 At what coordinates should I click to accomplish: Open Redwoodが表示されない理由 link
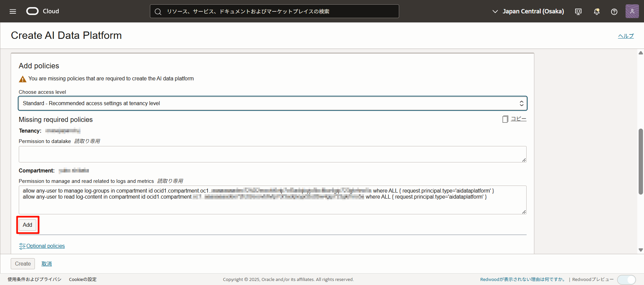[523, 279]
